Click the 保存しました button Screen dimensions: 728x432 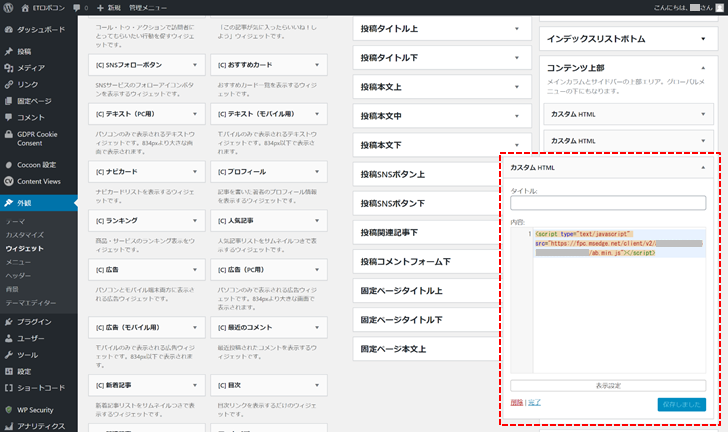pyautogui.click(x=682, y=405)
